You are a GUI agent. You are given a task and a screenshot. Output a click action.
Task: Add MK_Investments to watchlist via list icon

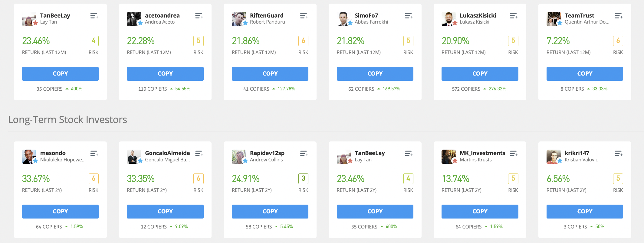[x=514, y=154]
